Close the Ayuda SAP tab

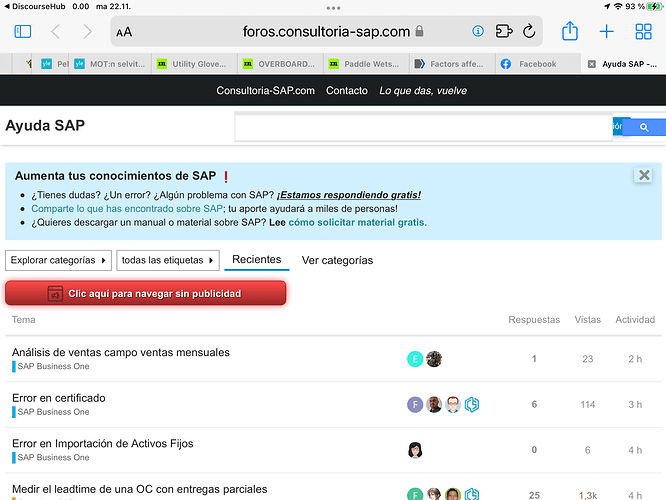tap(591, 64)
